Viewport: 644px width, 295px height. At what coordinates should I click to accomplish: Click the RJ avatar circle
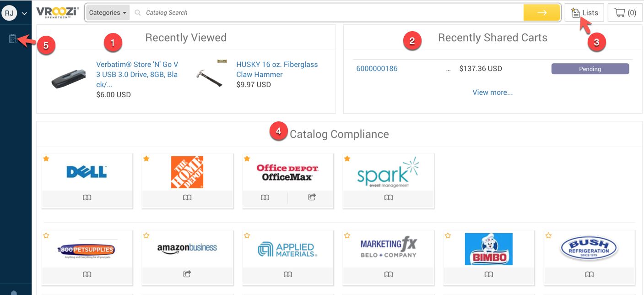[x=9, y=13]
